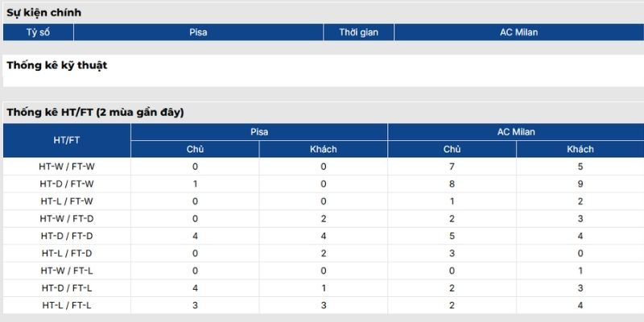Select the AC Milan group header in the HT/FT table
Viewport: 644px width, 322px height.
tap(516, 131)
